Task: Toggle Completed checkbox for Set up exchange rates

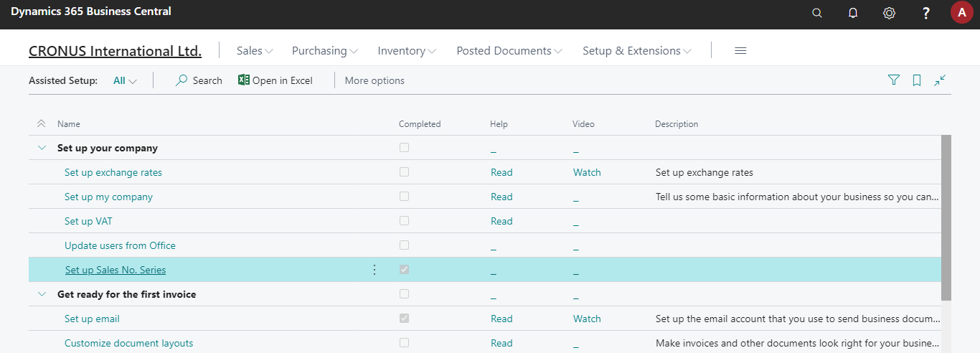Action: coord(405,172)
